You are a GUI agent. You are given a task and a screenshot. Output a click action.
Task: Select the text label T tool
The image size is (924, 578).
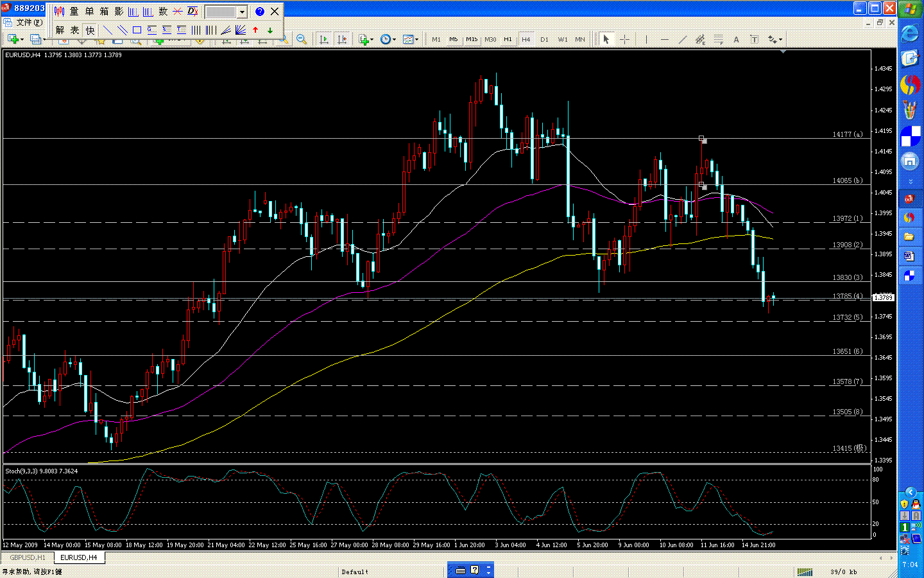click(x=754, y=39)
